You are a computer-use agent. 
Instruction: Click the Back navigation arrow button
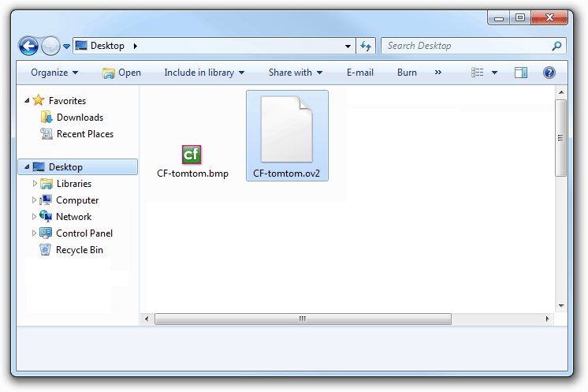click(x=28, y=46)
